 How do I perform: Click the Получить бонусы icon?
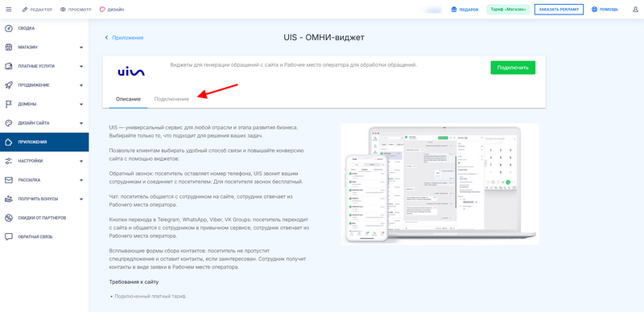[x=9, y=199]
